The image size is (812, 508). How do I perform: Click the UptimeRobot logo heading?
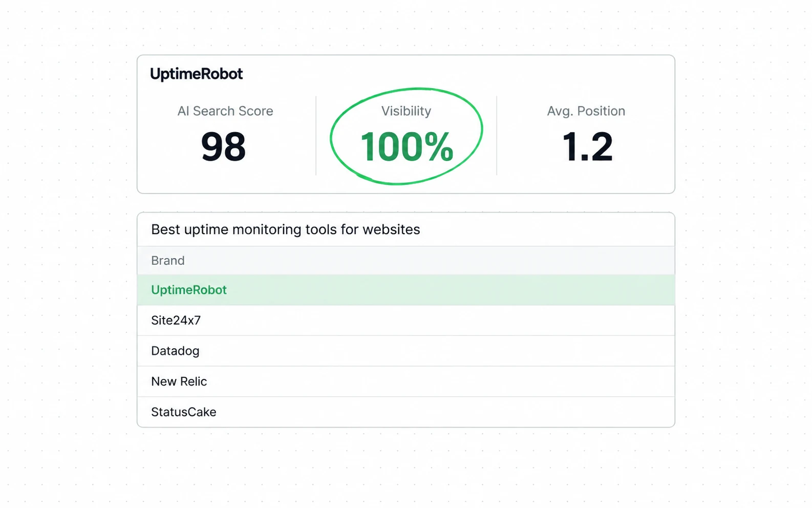point(196,74)
